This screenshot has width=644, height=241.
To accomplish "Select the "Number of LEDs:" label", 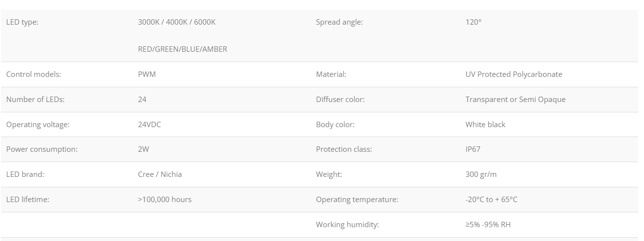I will pos(35,100).
